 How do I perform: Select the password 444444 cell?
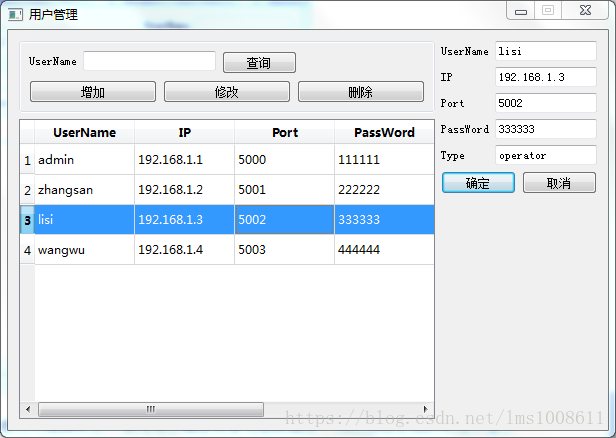384,250
